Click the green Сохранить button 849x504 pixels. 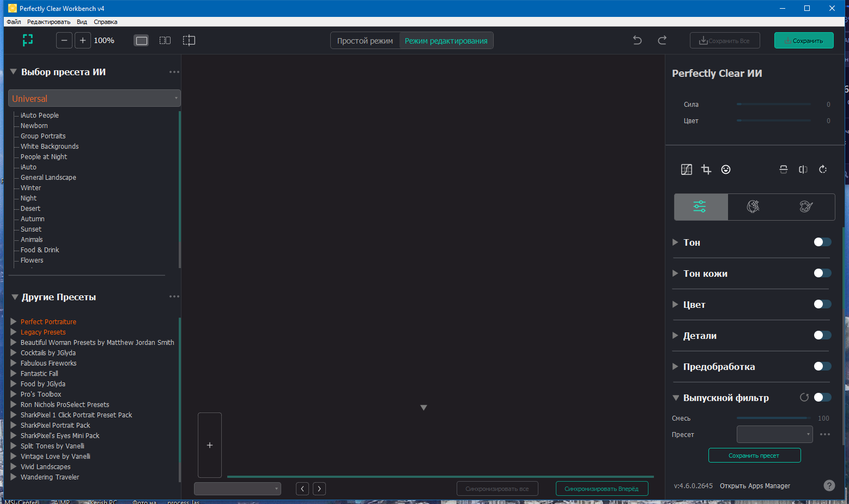pyautogui.click(x=804, y=40)
